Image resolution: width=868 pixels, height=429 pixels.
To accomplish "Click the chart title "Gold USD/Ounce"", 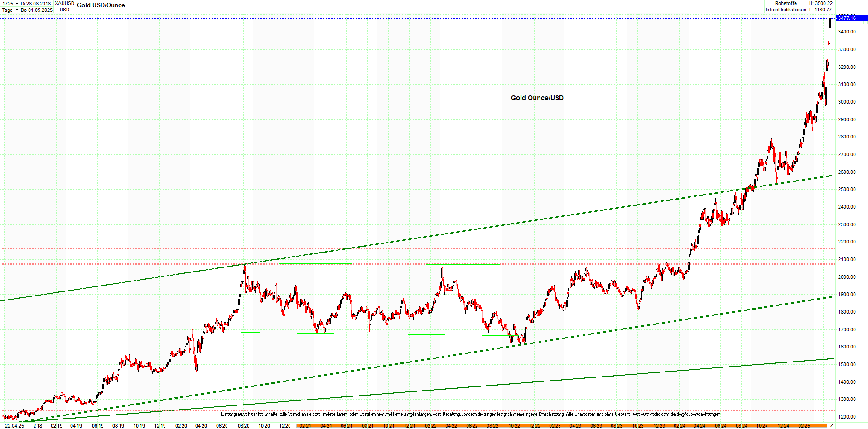I will pos(101,5).
